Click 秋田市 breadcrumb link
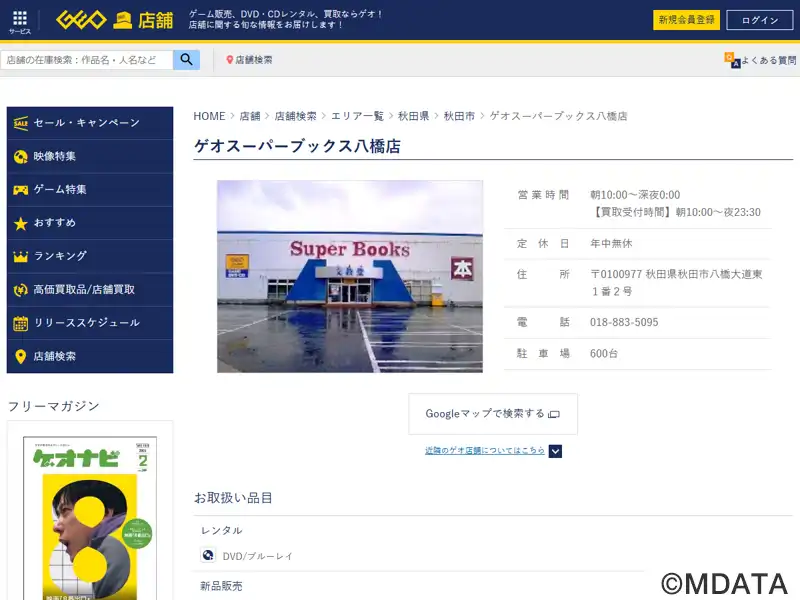This screenshot has height=600, width=800. click(x=459, y=116)
